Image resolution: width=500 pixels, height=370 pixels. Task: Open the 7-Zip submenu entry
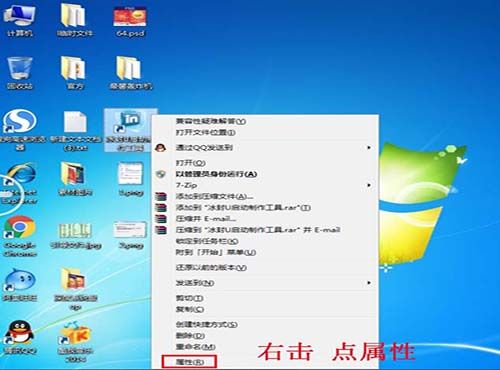coord(265,185)
